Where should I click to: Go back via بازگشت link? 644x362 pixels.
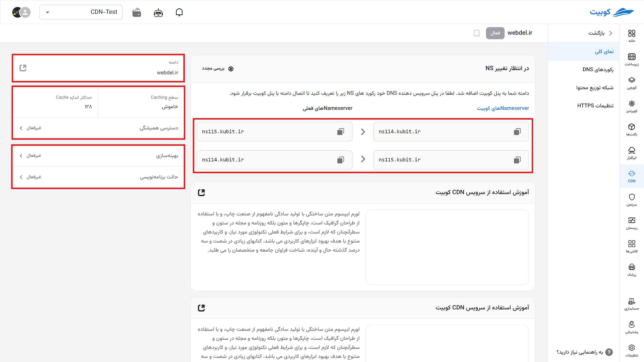tap(600, 33)
